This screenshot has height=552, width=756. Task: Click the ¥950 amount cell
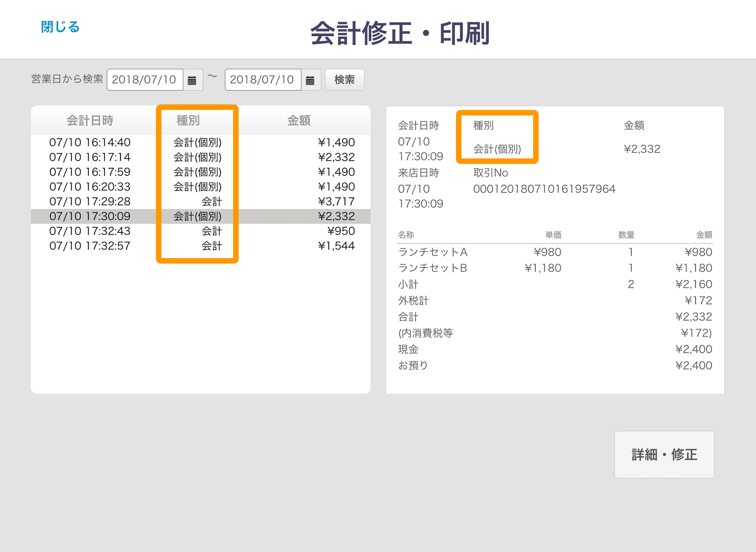(341, 231)
